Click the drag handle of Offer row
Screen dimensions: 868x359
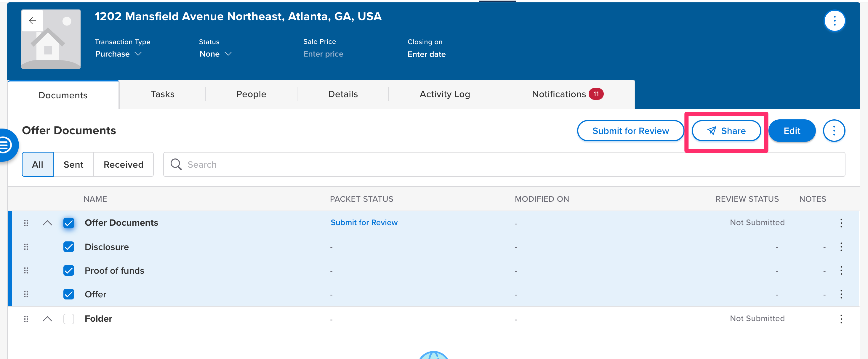tap(26, 294)
